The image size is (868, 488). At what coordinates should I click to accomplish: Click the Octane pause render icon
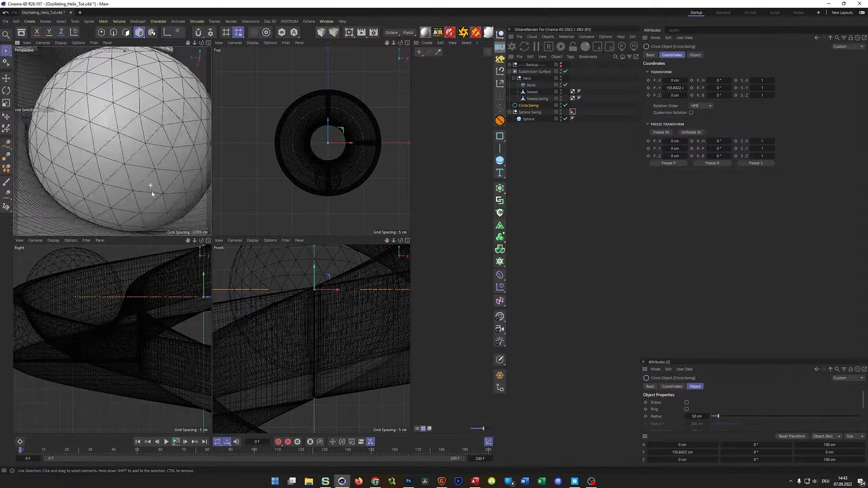(536, 46)
